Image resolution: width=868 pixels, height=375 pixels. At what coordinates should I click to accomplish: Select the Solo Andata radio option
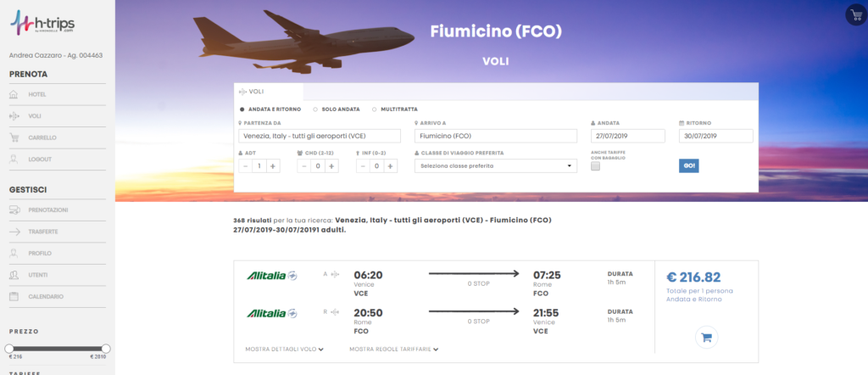[x=315, y=109]
